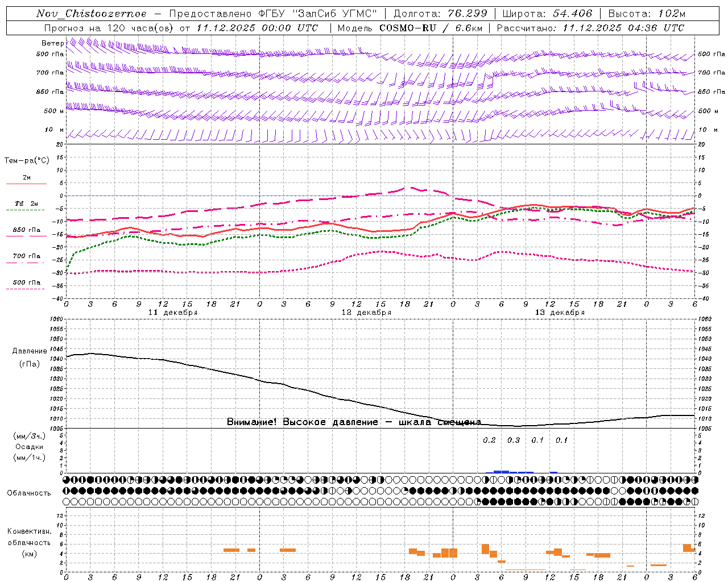The image size is (728, 582).
Task: Click the (мм/3ч.) precipitation unit label
Action: [30, 436]
